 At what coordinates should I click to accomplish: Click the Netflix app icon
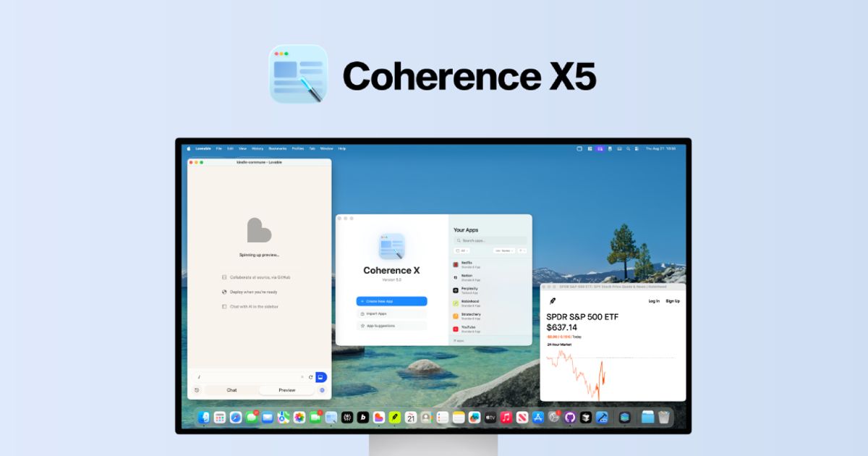[456, 264]
